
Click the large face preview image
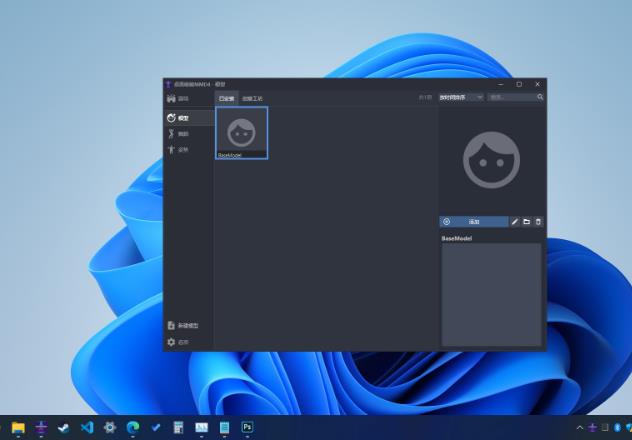coord(491,160)
